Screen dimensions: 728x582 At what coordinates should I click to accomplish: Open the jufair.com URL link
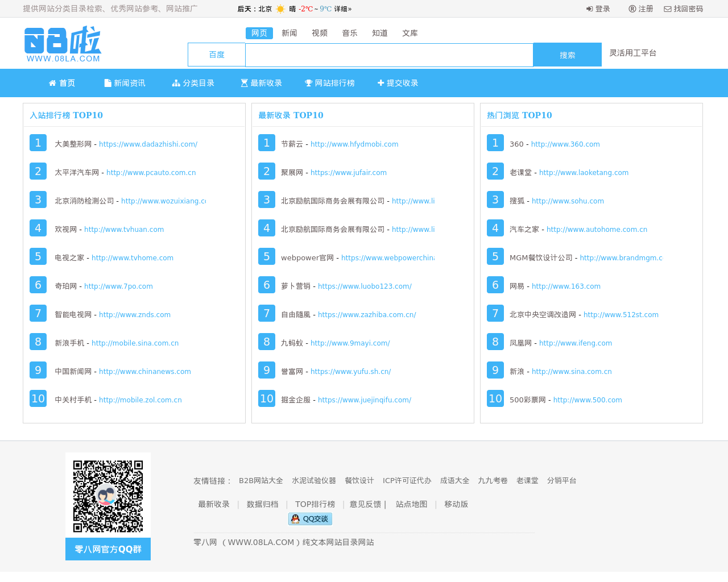[349, 173]
